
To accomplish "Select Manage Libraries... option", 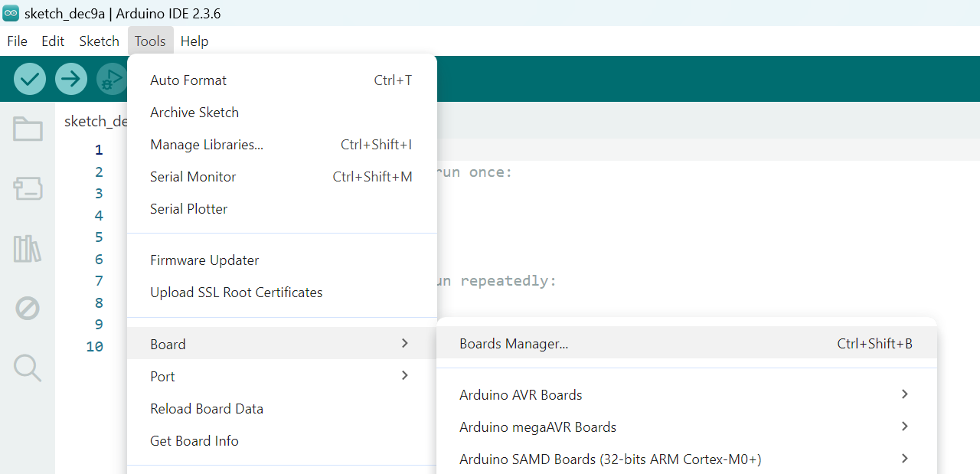I will 207,145.
